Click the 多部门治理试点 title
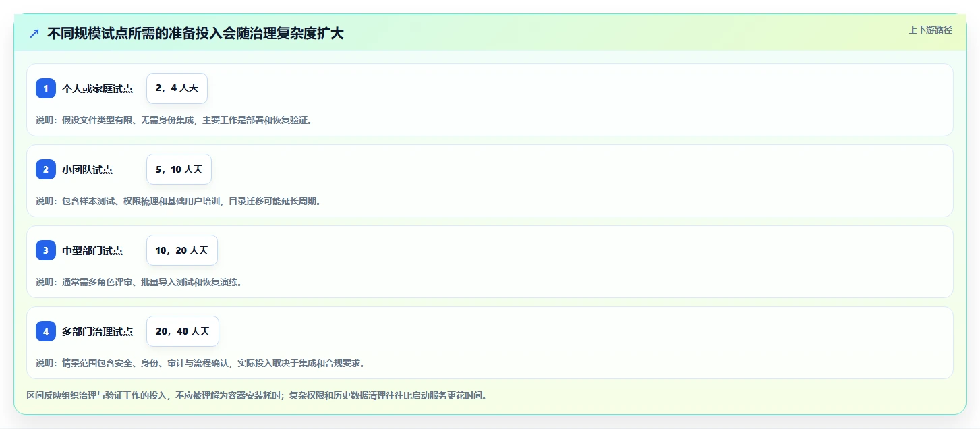The height and width of the screenshot is (429, 980). [x=97, y=331]
